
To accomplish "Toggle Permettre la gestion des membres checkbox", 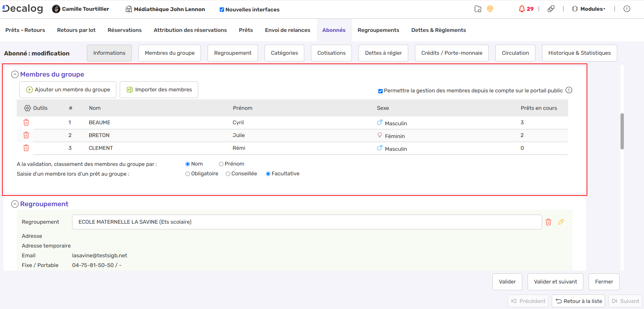I will 380,91.
